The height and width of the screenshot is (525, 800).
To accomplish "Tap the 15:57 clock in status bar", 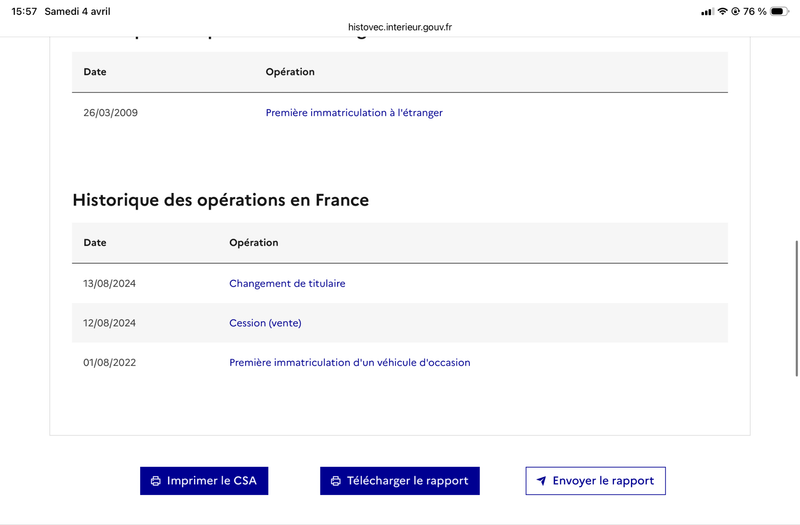I will [24, 11].
